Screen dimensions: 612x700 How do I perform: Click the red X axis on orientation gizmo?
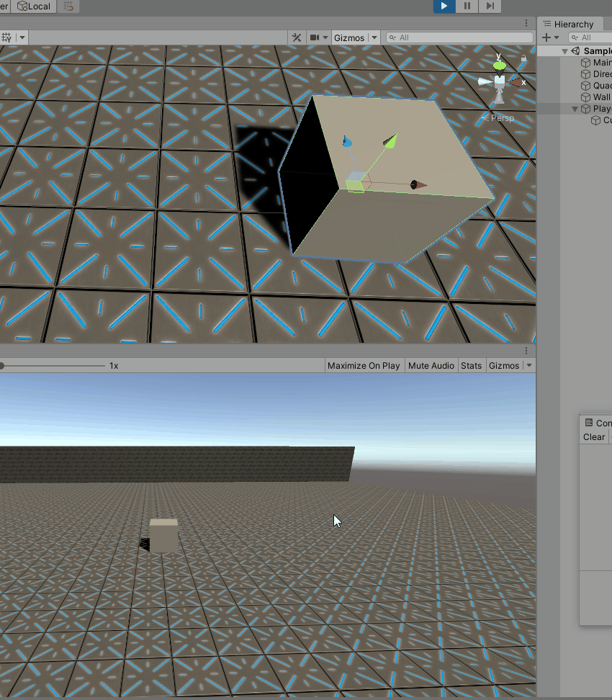517,82
